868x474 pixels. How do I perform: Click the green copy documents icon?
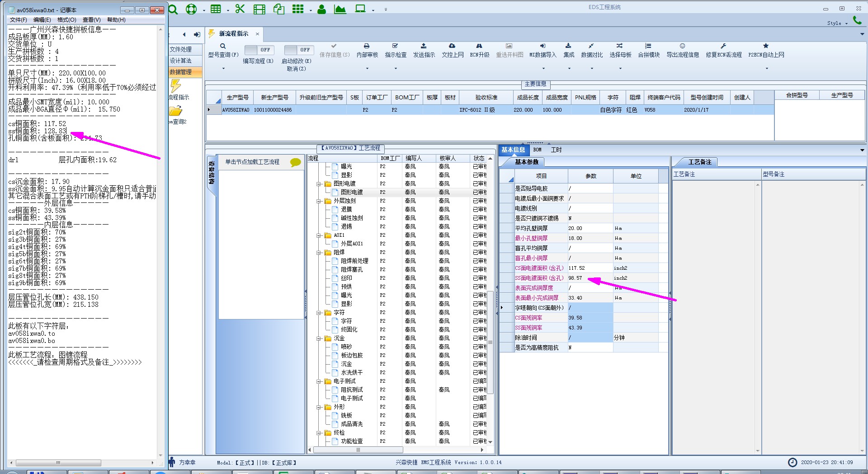tap(279, 9)
